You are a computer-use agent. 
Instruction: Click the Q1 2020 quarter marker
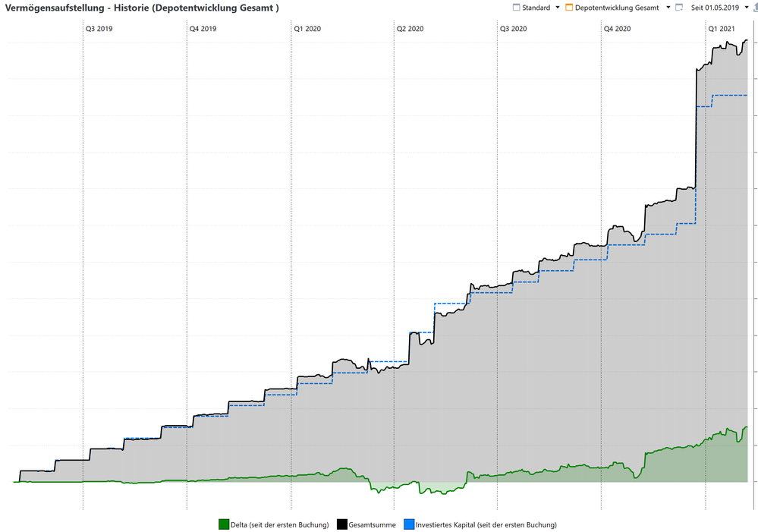point(307,28)
